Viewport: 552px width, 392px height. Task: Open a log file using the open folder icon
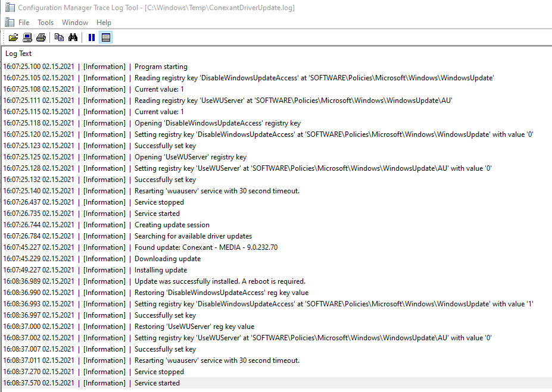pos(13,37)
